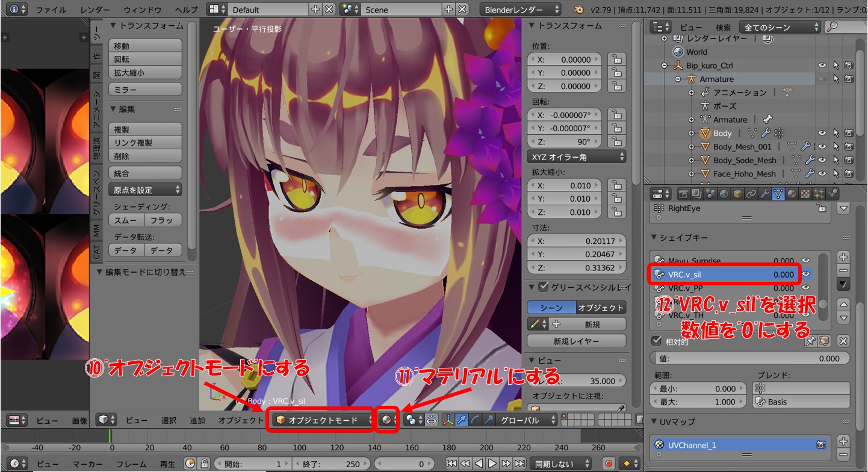Open the XYZ Euler rotation mode dropdown
The image size is (868, 472).
(576, 157)
